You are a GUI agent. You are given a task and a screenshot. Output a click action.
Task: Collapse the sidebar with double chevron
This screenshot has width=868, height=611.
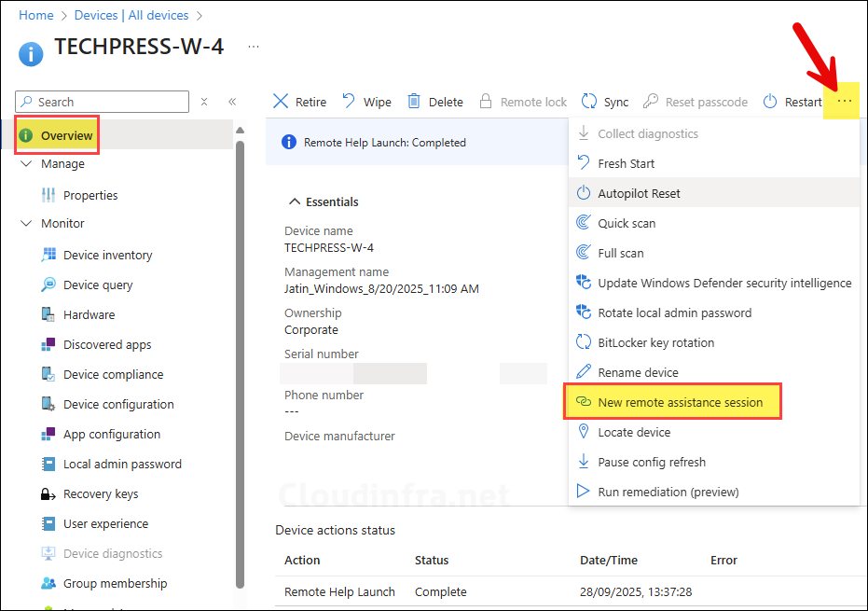[232, 102]
